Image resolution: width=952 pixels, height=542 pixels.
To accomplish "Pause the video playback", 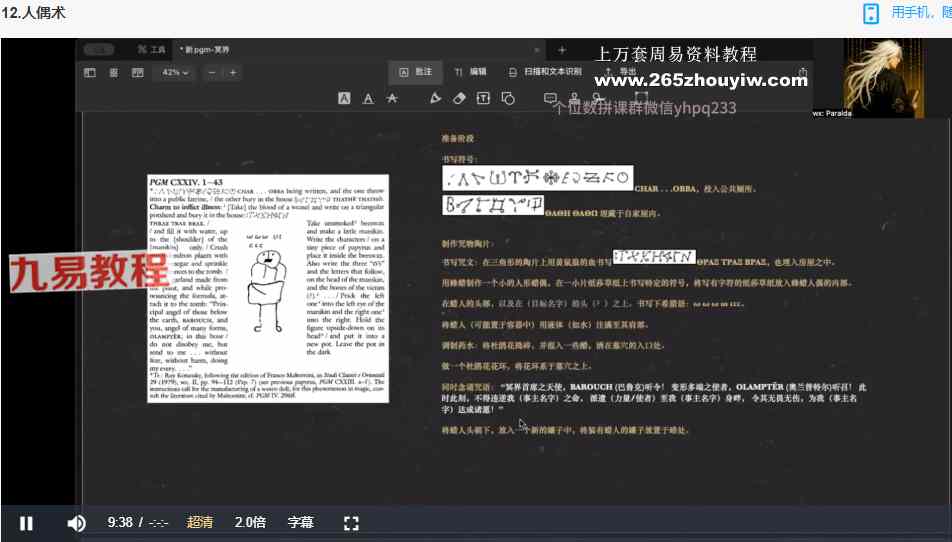I will click(27, 523).
